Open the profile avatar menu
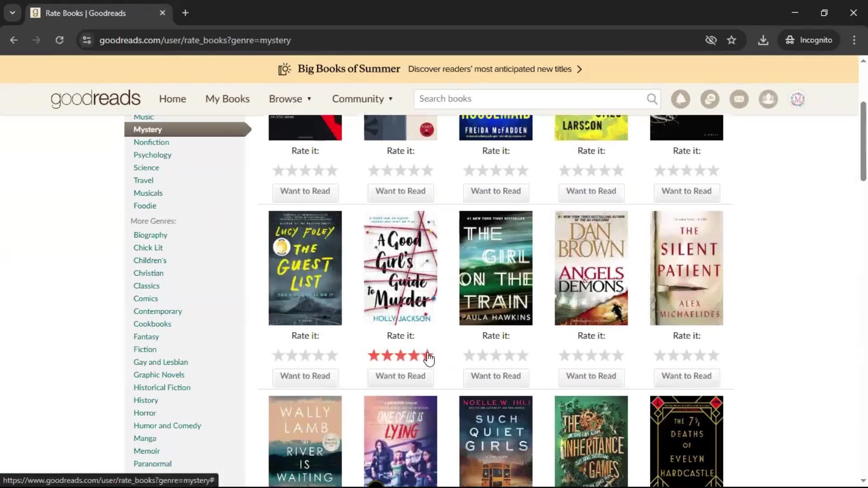The width and height of the screenshot is (868, 488). (x=797, y=99)
